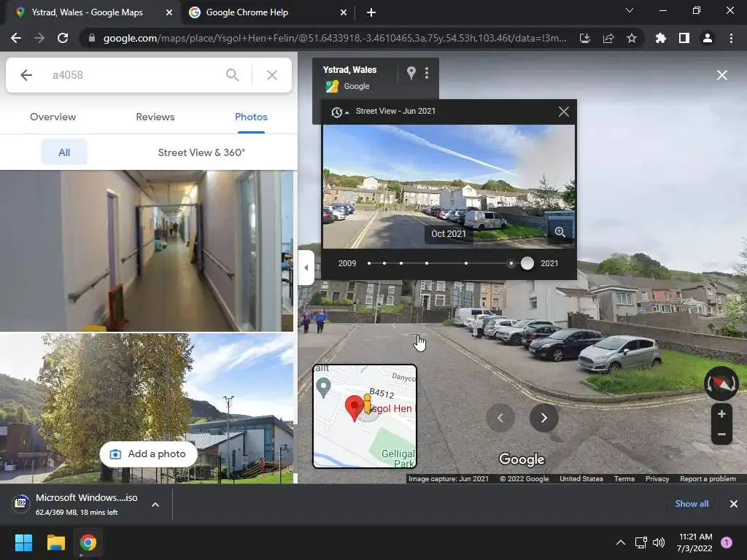Select the All photos filter
This screenshot has width=747, height=560.
[x=64, y=152]
